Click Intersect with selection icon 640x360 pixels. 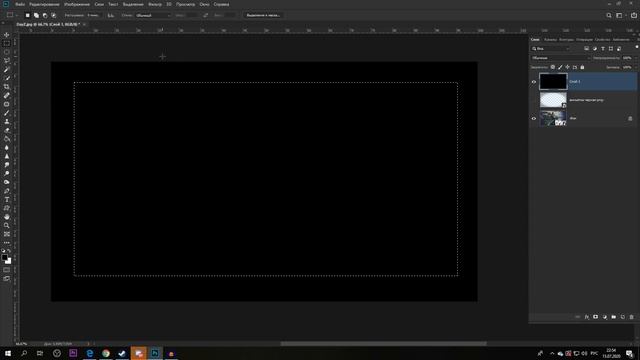point(53,16)
